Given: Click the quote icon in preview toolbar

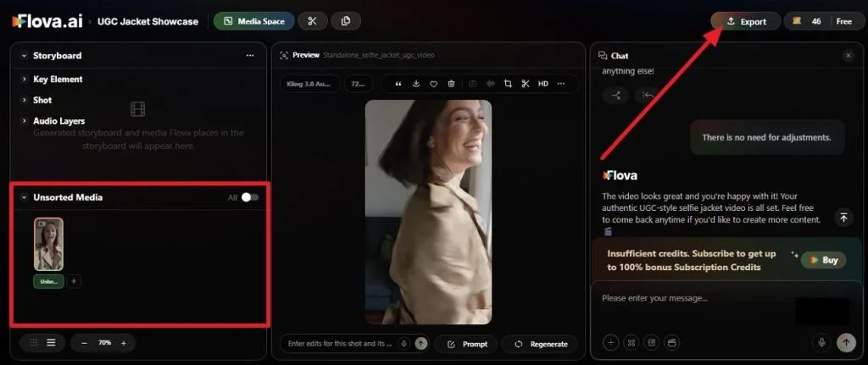Looking at the screenshot, I should coord(398,84).
